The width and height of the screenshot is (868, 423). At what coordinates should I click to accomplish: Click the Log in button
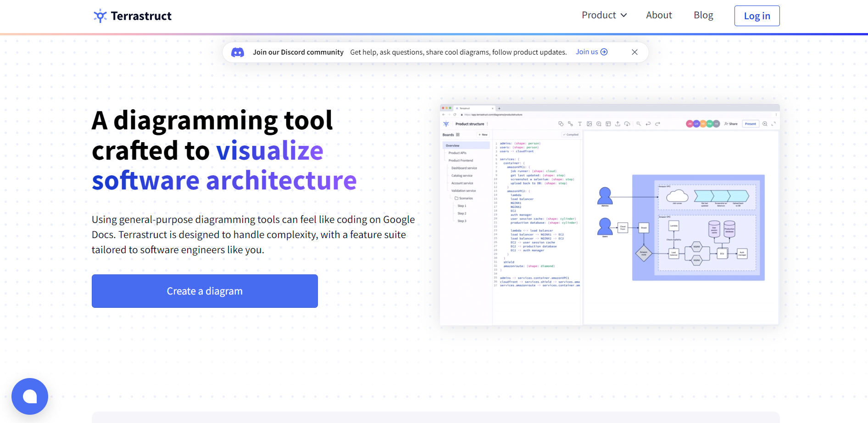click(x=757, y=16)
